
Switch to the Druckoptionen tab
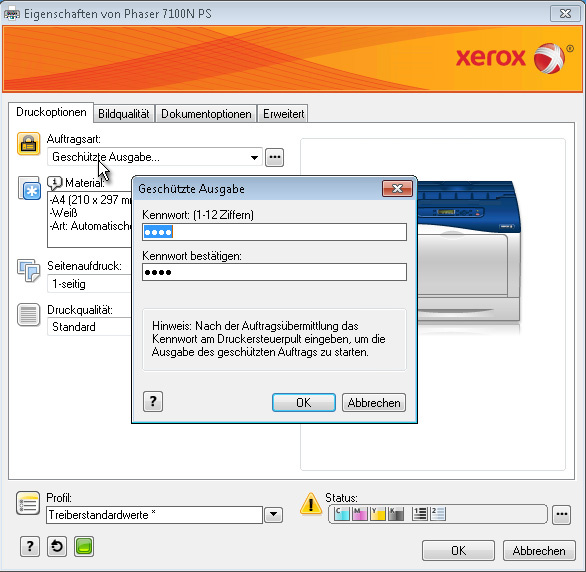coord(51,112)
